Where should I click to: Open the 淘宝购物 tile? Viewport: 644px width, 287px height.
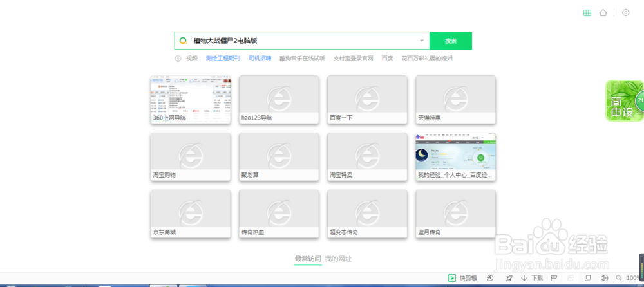pos(191,156)
